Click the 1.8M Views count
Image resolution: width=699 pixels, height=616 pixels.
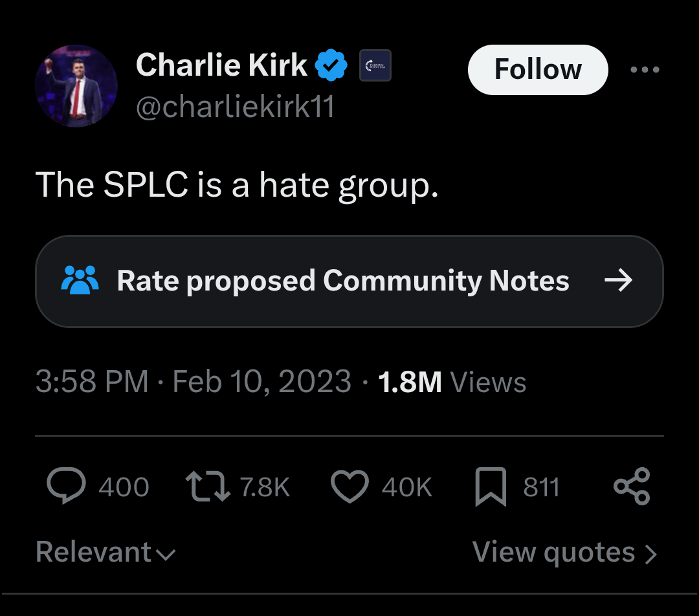pos(452,382)
